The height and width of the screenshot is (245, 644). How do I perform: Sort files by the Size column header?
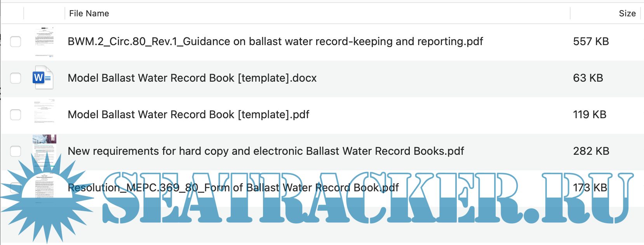pyautogui.click(x=627, y=13)
